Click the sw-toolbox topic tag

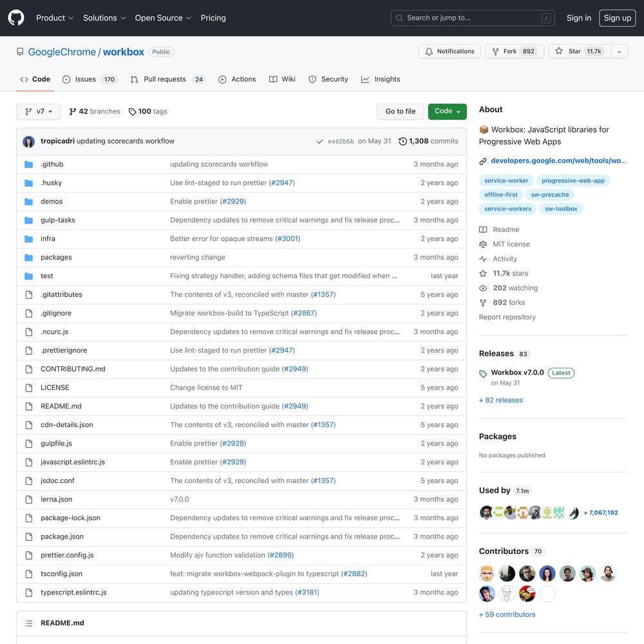tap(561, 209)
